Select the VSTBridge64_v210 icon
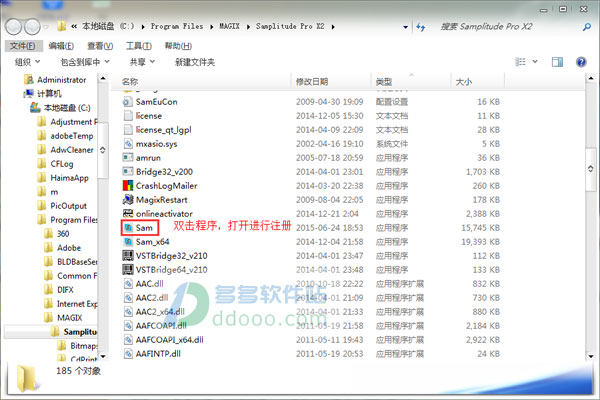Screen dimensions: 600x400 pyautogui.click(x=128, y=270)
